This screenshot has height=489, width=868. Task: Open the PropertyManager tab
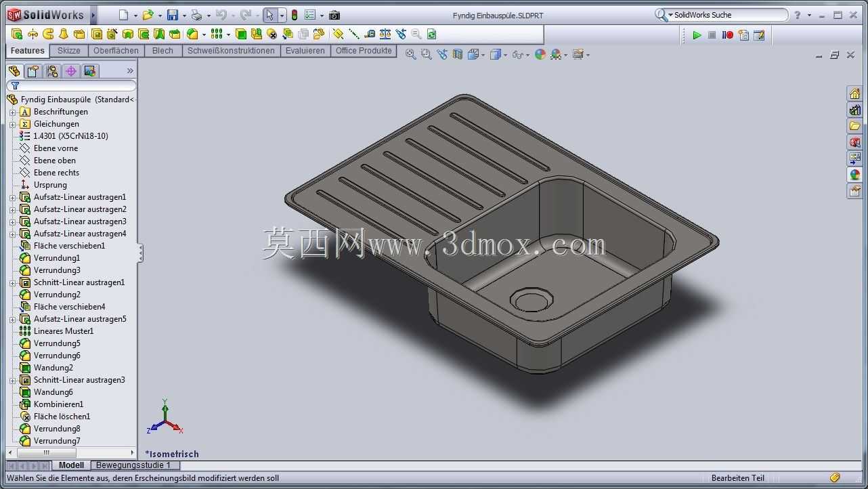(x=32, y=70)
